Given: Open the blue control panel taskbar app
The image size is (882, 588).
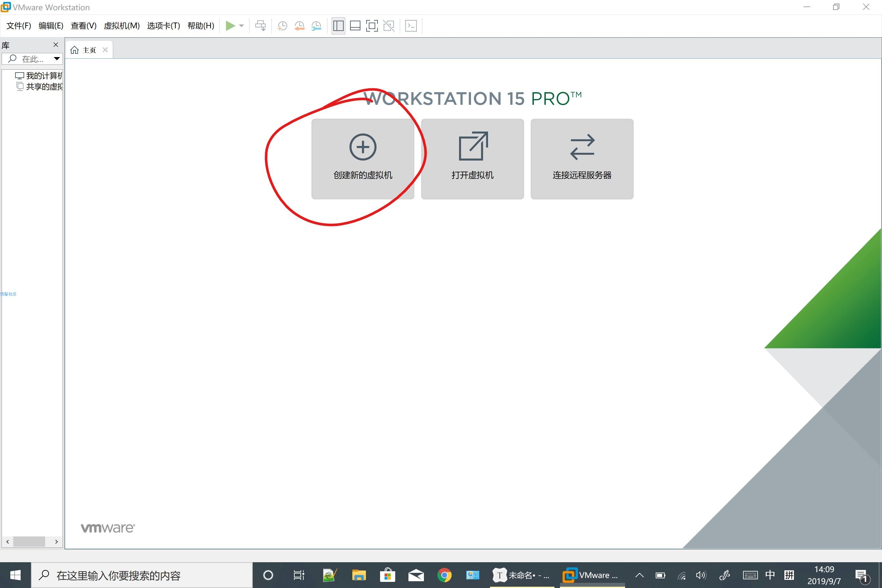Looking at the screenshot, I should [x=473, y=575].
